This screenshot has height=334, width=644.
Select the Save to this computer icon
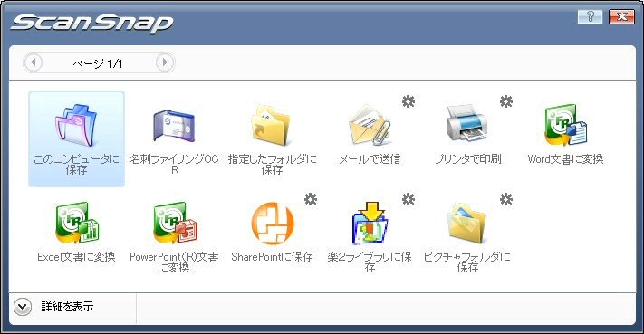(76, 126)
